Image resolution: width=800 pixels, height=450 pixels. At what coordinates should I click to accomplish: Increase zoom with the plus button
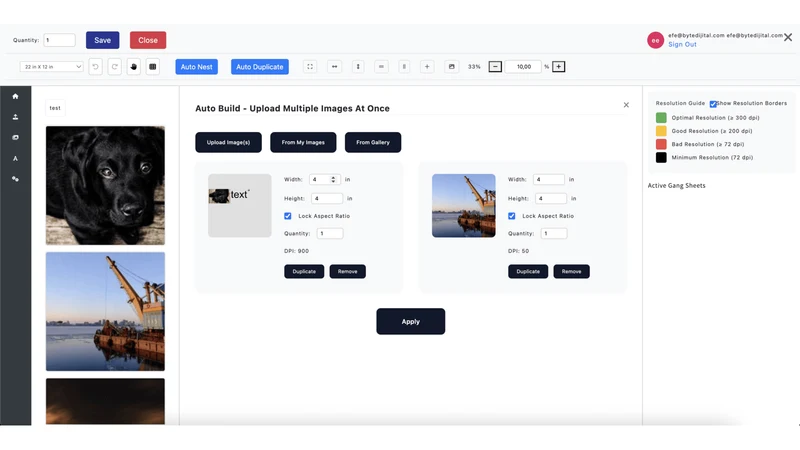point(559,67)
